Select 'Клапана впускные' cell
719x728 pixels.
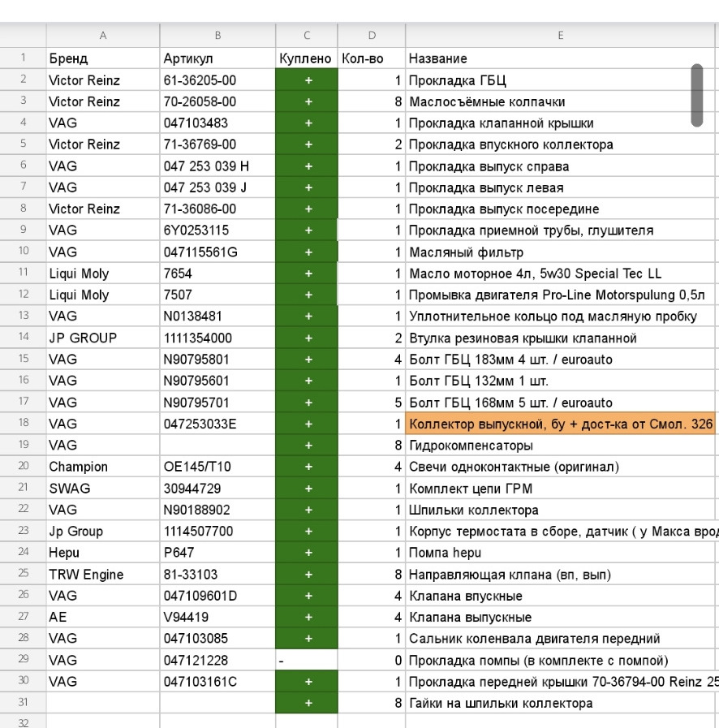[x=560, y=596]
